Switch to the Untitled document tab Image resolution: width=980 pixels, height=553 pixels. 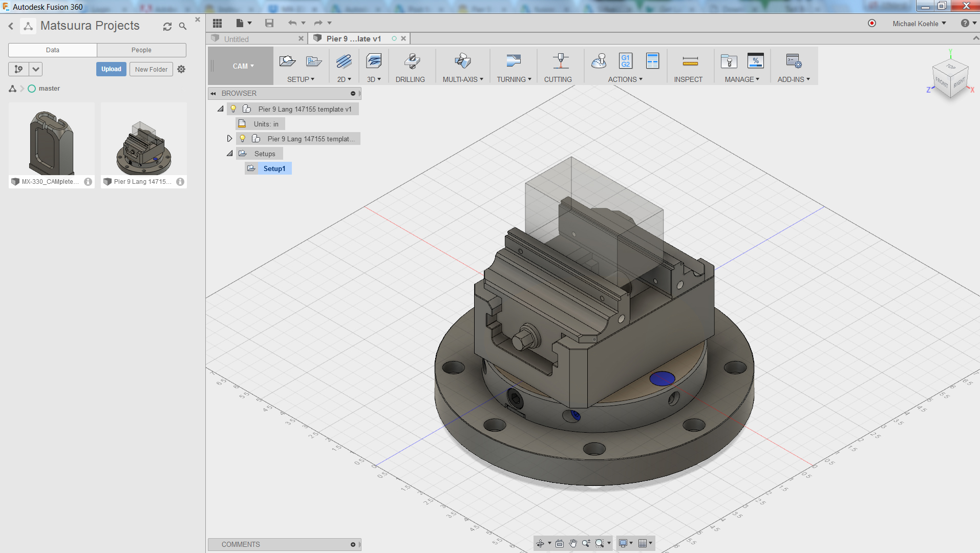click(x=237, y=39)
